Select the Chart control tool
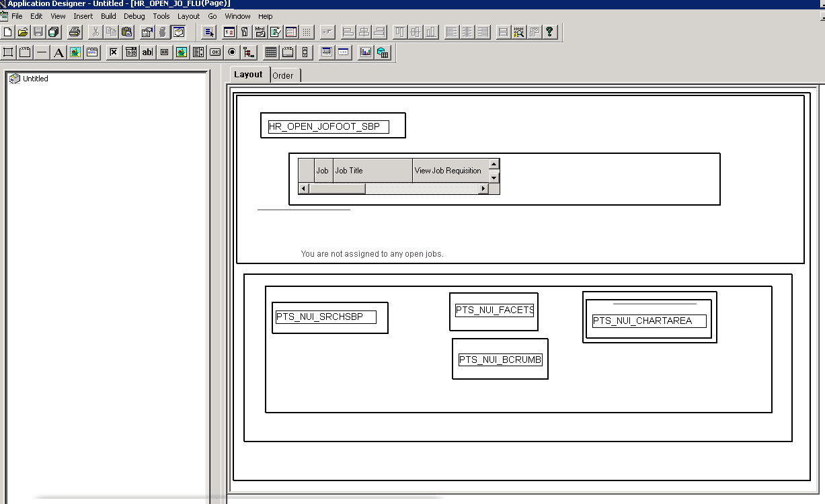 point(366,52)
